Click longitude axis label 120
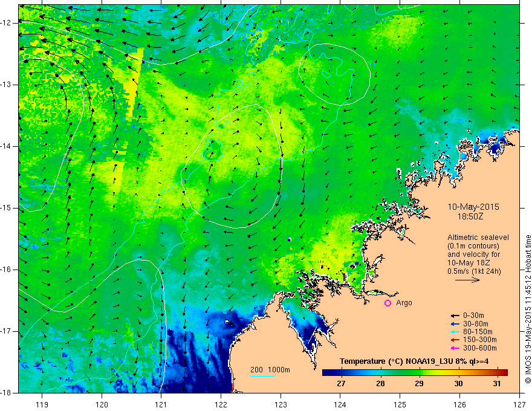This screenshot has height=411, width=532. (x=102, y=405)
